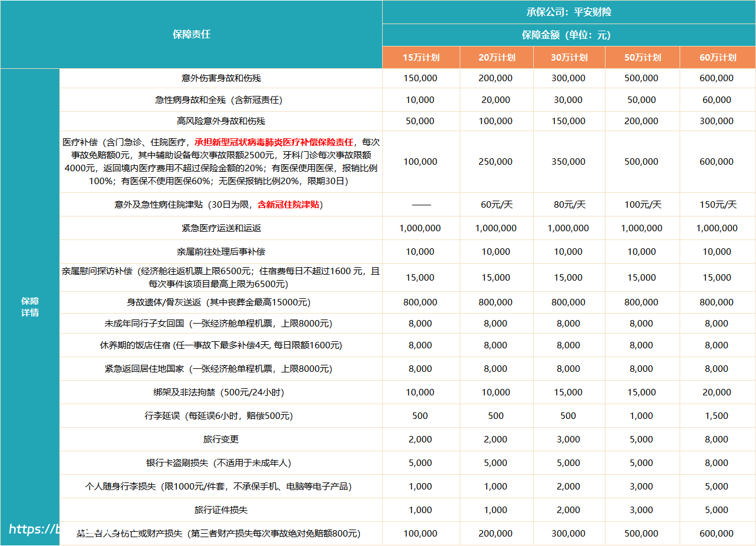
Task: Click the 亲属前往处理后事补偿 row label
Action: click(x=220, y=251)
